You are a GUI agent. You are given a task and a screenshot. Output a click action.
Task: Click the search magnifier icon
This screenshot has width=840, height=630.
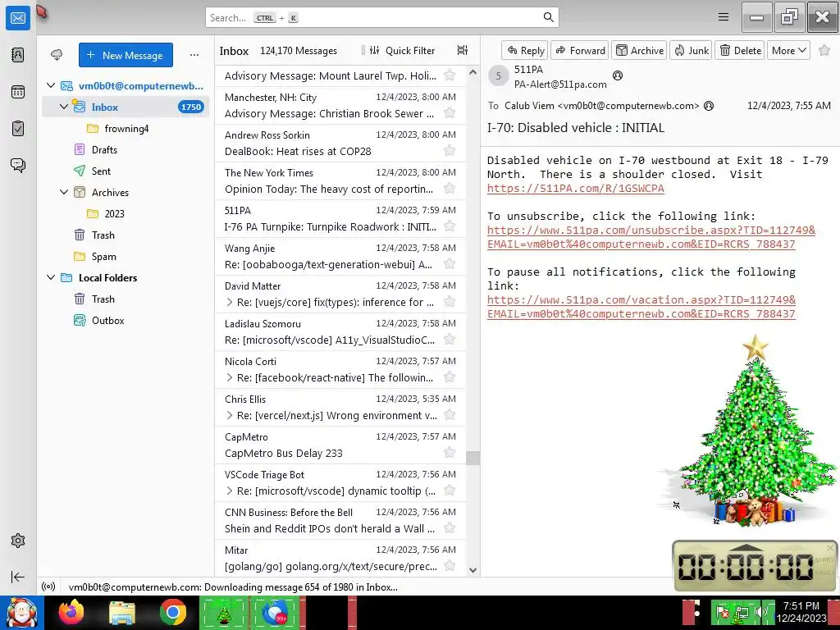549,17
